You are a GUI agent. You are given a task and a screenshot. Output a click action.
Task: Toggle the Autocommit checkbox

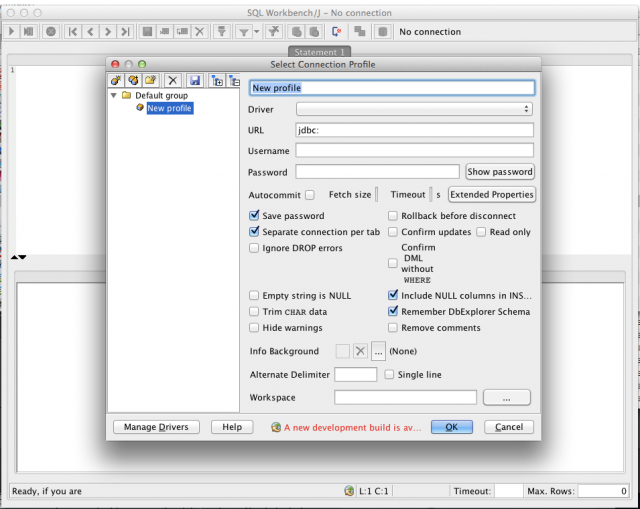pos(310,195)
